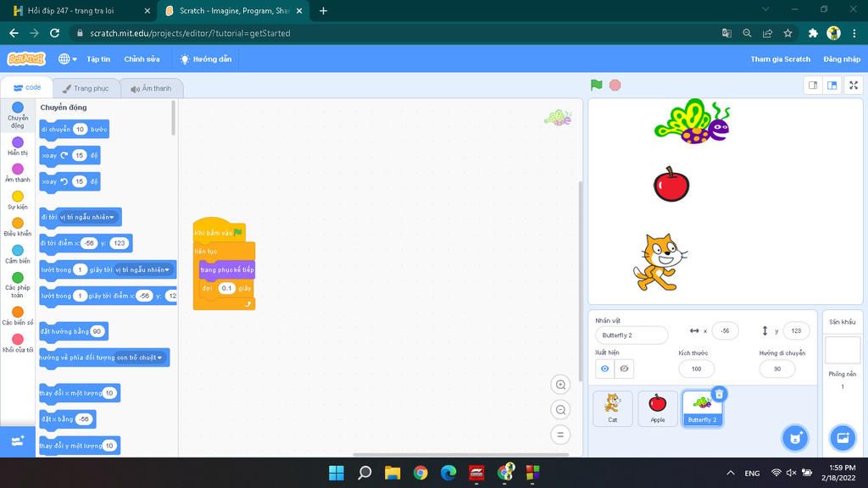868x488 pixels.
Task: Enter full screen stage mode
Action: pos(854,86)
